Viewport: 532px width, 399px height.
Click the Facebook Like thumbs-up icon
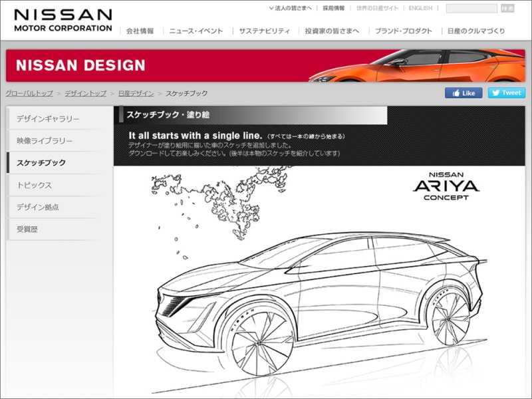tap(456, 93)
